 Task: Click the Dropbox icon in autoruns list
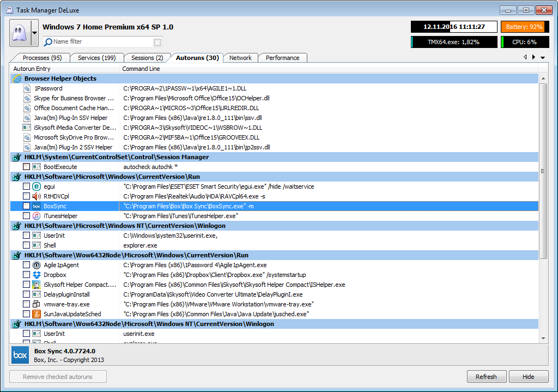(37, 275)
